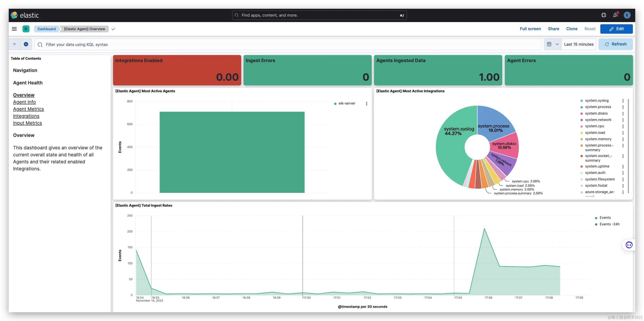Click the system.memory color dot in legend
The image size is (644, 321).
[582, 139]
